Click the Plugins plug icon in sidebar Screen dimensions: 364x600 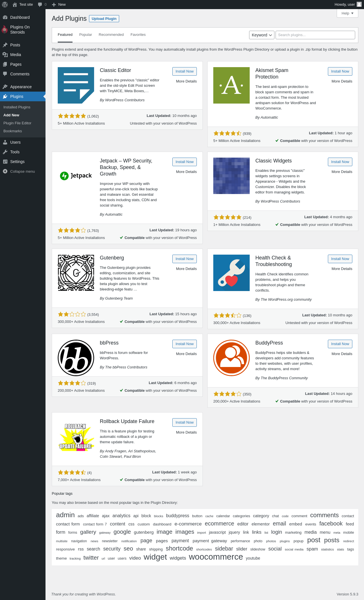(x=5, y=96)
